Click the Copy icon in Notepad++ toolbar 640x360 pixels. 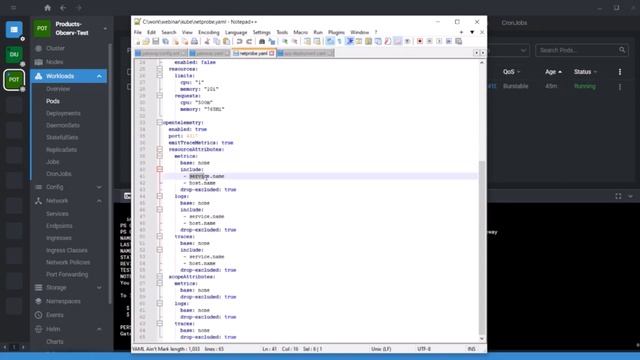[217, 41]
